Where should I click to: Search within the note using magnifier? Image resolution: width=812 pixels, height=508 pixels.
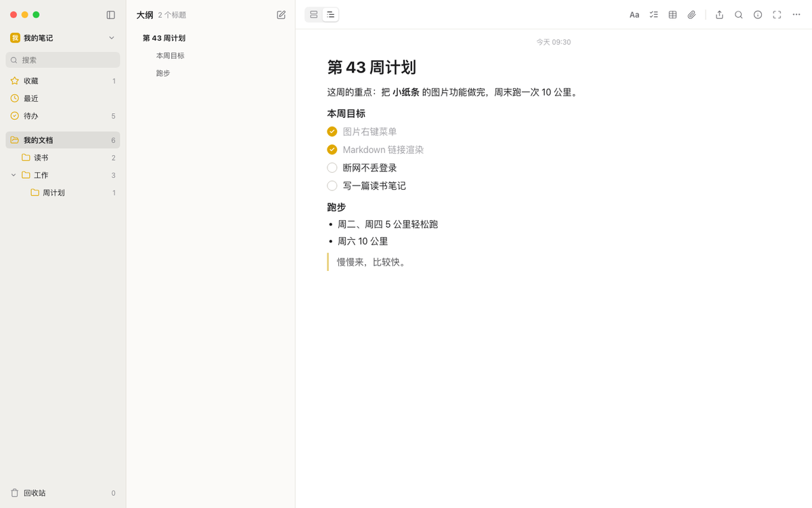click(x=739, y=15)
